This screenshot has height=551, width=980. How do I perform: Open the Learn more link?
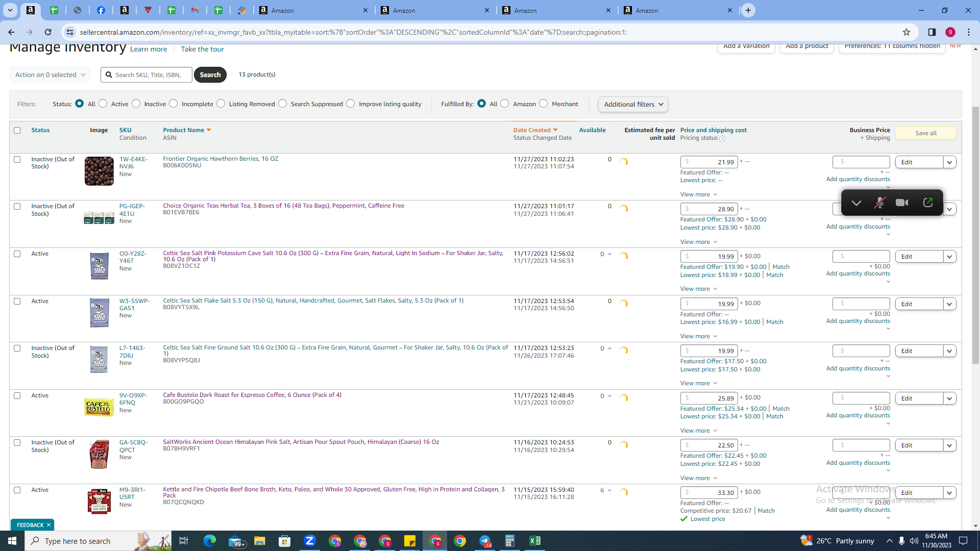tap(149, 49)
